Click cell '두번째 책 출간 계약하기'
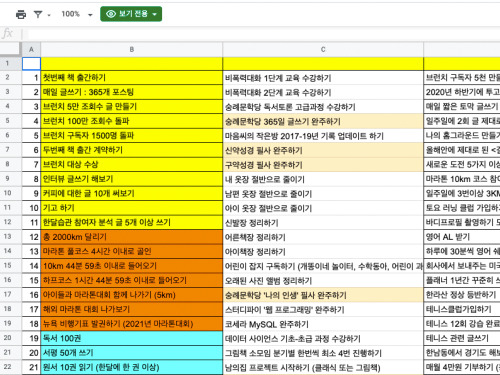This screenshot has height=375, width=500. coord(132,150)
